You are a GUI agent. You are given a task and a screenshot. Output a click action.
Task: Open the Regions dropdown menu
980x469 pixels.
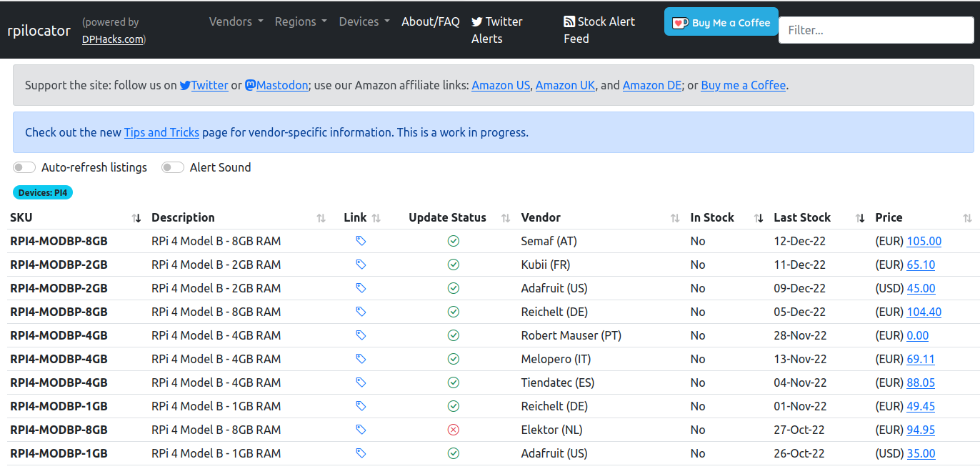coord(301,21)
